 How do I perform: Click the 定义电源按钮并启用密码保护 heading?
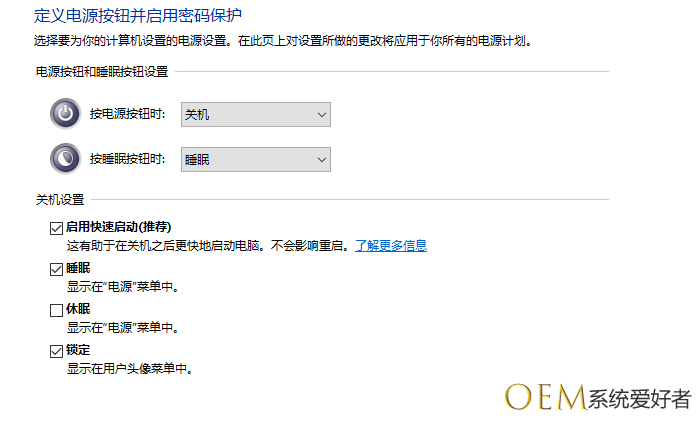(x=138, y=16)
